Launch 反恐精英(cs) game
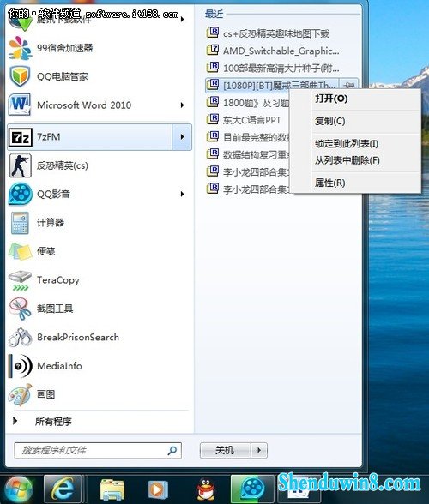429x504 pixels. point(100,165)
